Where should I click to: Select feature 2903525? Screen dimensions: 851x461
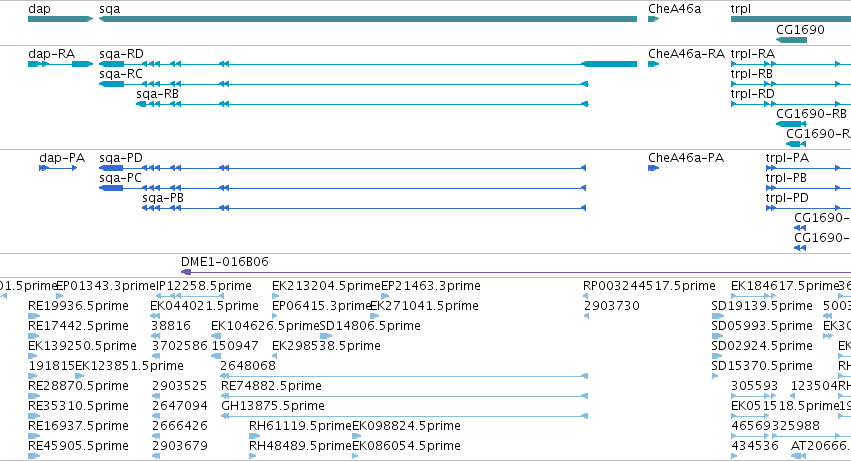tap(179, 386)
